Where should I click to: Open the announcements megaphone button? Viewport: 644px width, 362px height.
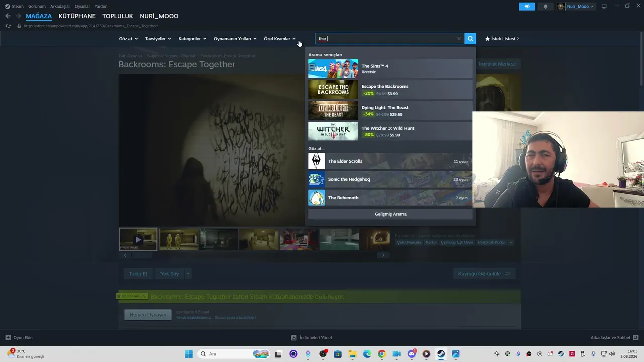[x=527, y=6]
